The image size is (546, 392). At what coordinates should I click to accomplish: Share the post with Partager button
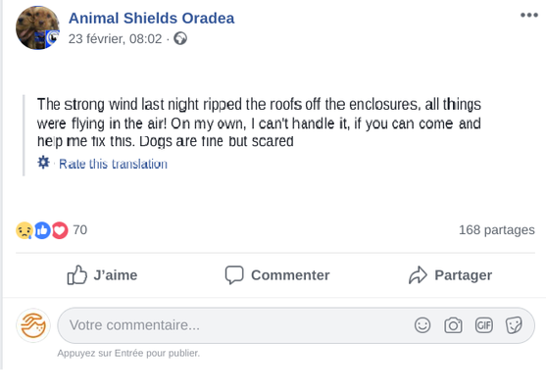pos(450,275)
